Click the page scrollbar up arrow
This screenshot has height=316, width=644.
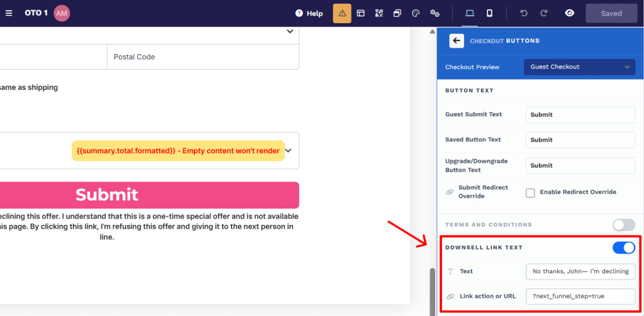pos(432,31)
